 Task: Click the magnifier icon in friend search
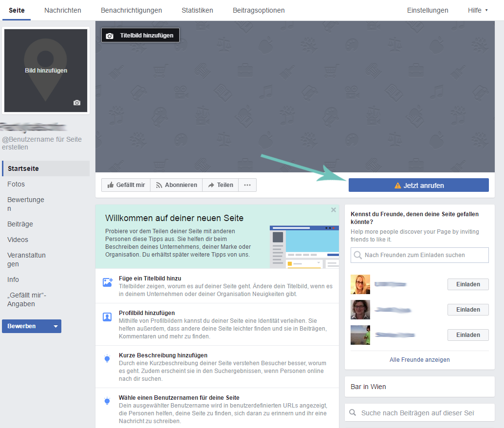(357, 255)
